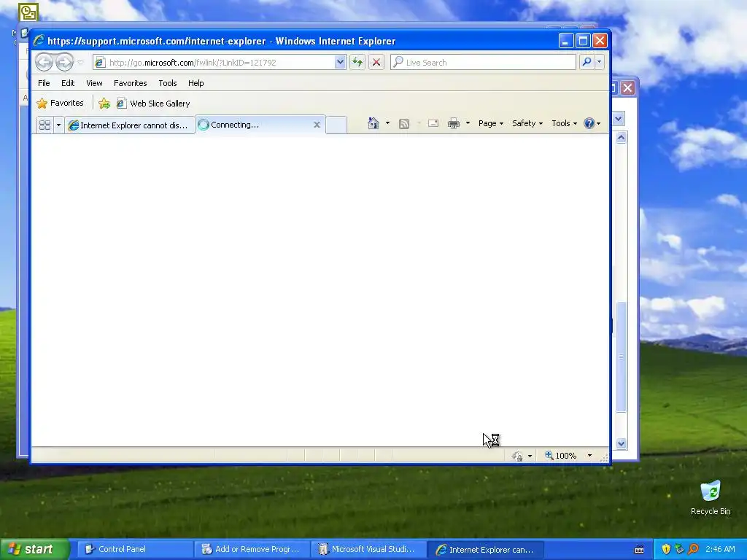The height and width of the screenshot is (560, 747).
Task: Open the search provider dropdown arrow
Action: pyautogui.click(x=600, y=62)
